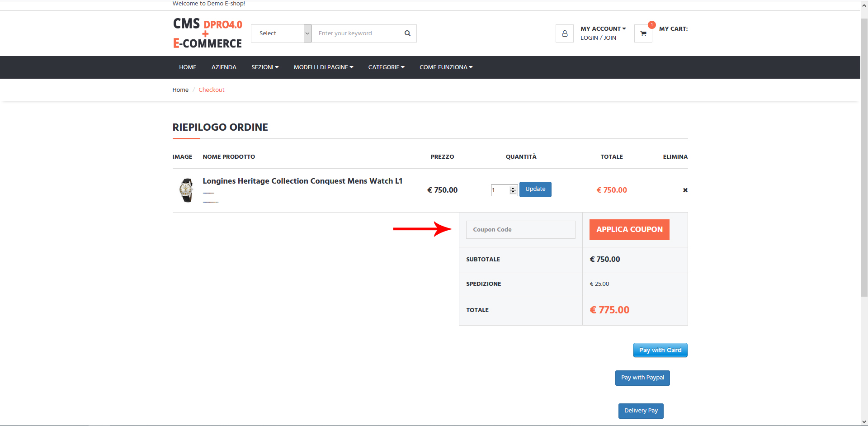Remove the Longines watch from cart

point(685,190)
